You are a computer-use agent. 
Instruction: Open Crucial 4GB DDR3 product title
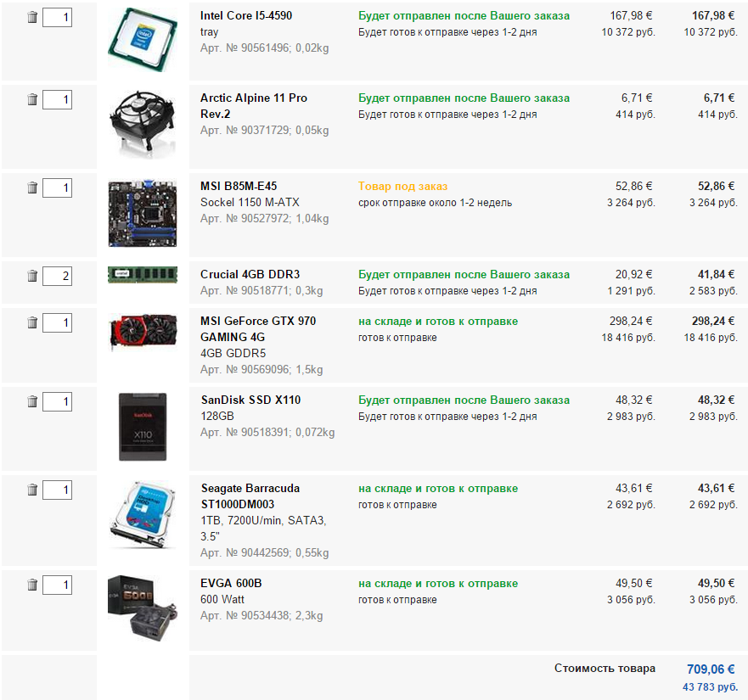pyautogui.click(x=250, y=274)
